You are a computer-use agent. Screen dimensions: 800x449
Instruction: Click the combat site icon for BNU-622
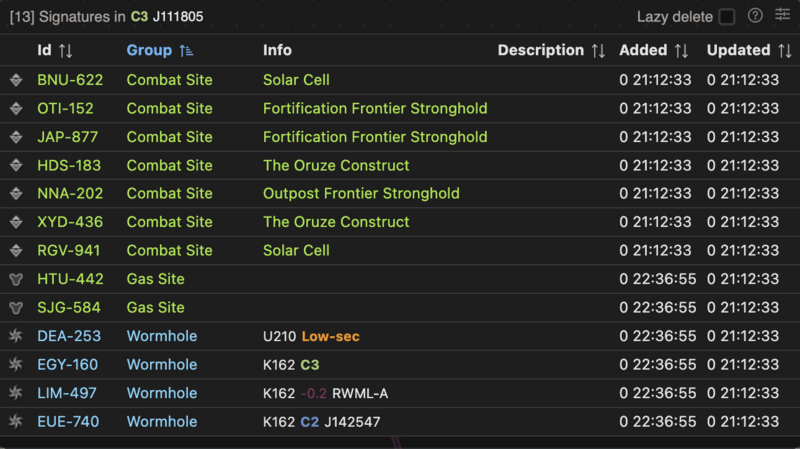tap(16, 80)
